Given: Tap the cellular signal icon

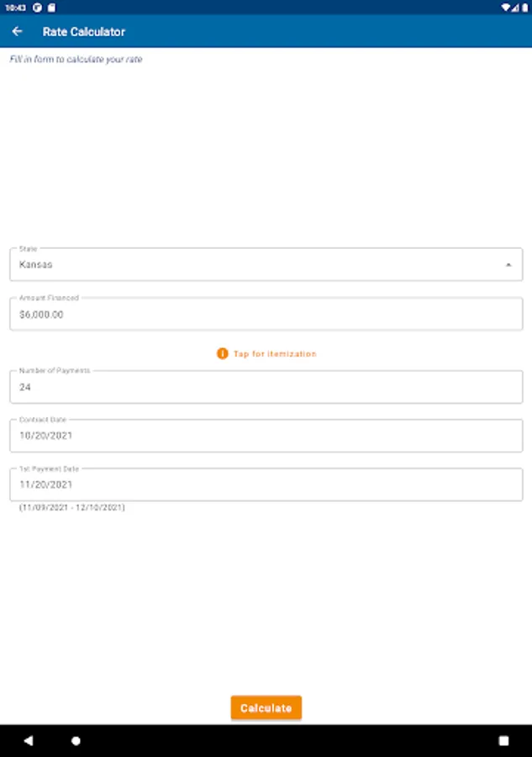Looking at the screenshot, I should (516, 7).
